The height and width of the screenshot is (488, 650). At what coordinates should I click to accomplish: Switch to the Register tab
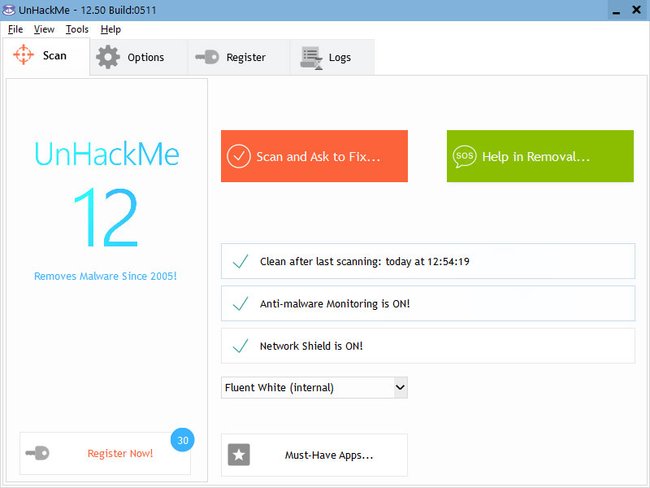coord(239,57)
